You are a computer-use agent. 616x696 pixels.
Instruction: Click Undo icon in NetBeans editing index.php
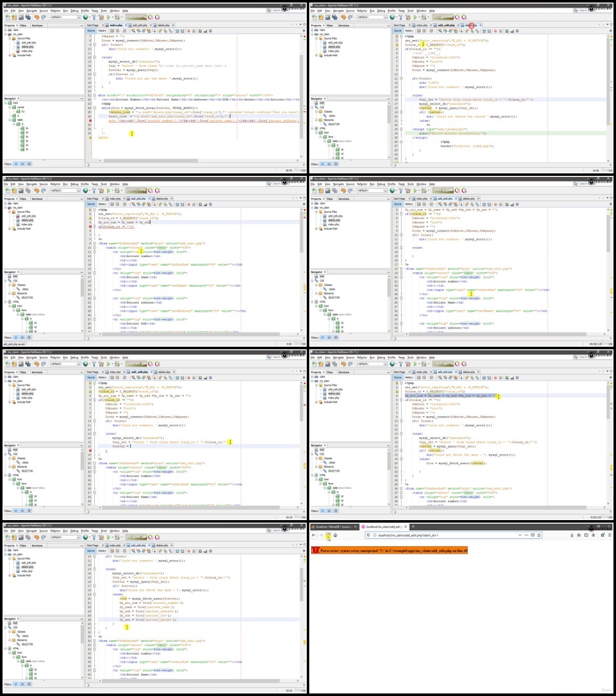tap(37, 17)
